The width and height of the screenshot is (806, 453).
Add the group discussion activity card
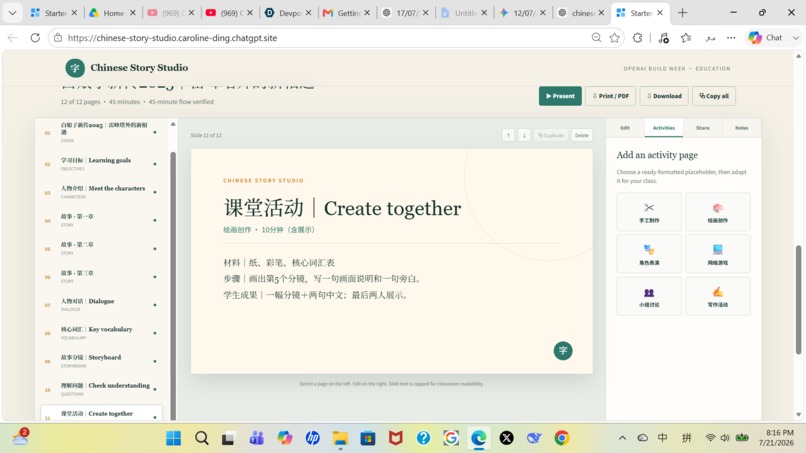(649, 296)
